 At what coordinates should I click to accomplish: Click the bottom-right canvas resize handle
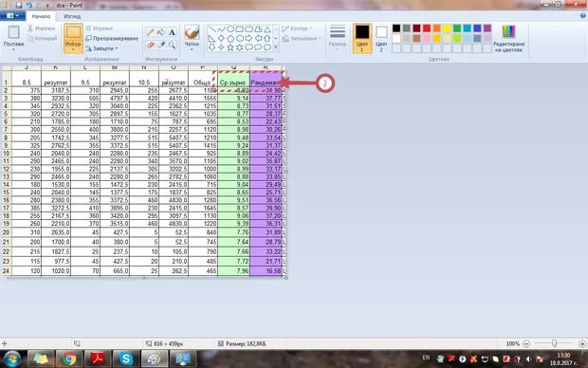(x=286, y=278)
